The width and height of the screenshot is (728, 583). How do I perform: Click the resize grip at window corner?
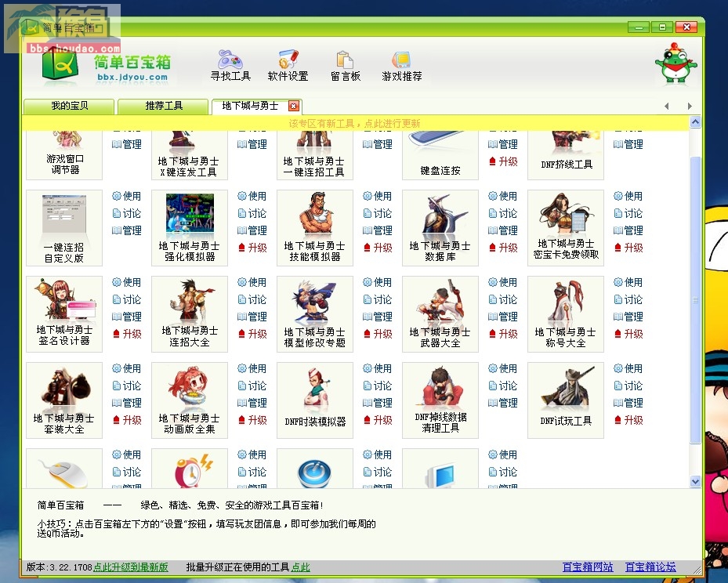click(697, 569)
